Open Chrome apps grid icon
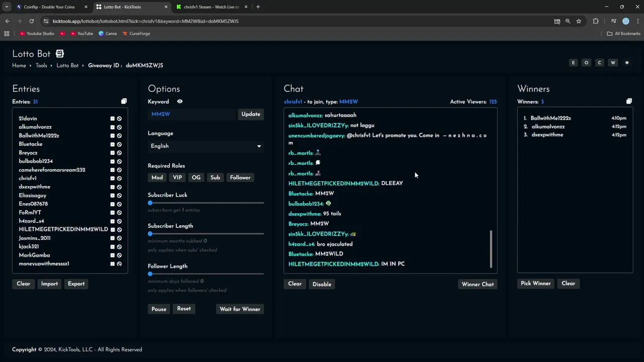The height and width of the screenshot is (362, 644). click(x=7, y=34)
